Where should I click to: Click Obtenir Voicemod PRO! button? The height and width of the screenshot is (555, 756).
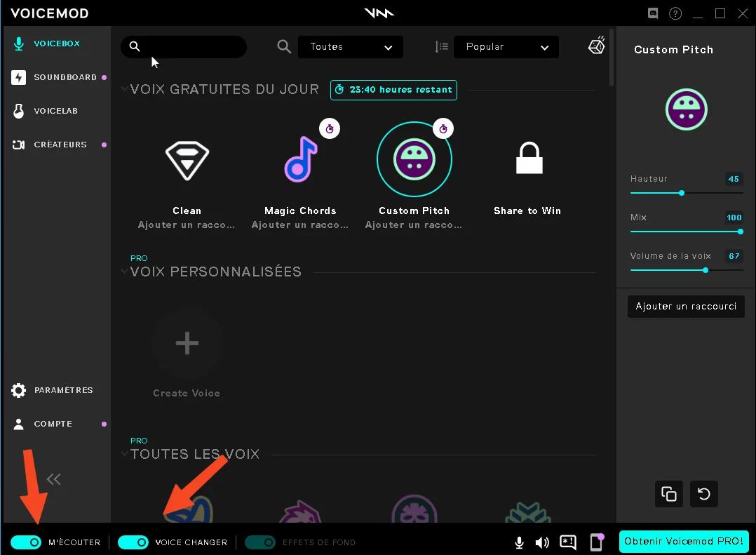pos(684,542)
